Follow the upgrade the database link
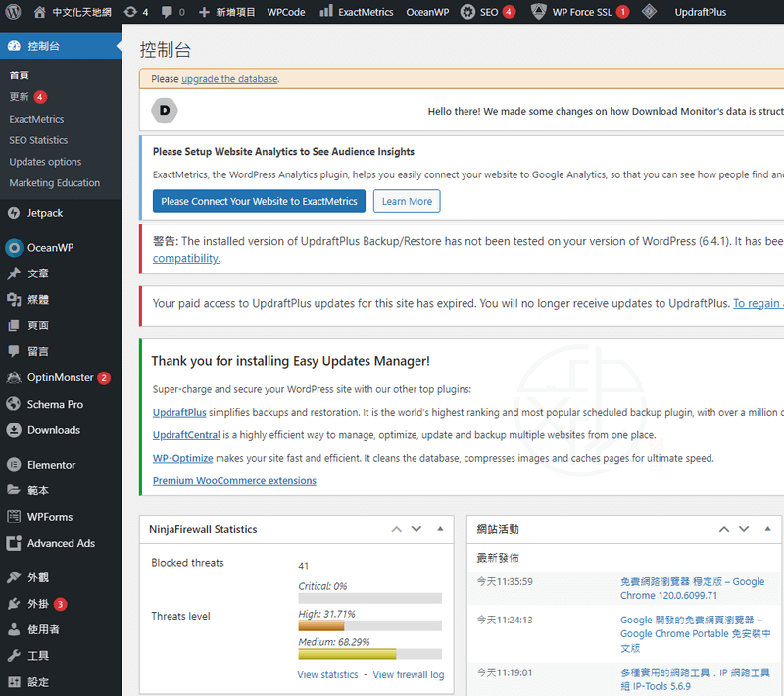784x696 pixels. pyautogui.click(x=229, y=79)
